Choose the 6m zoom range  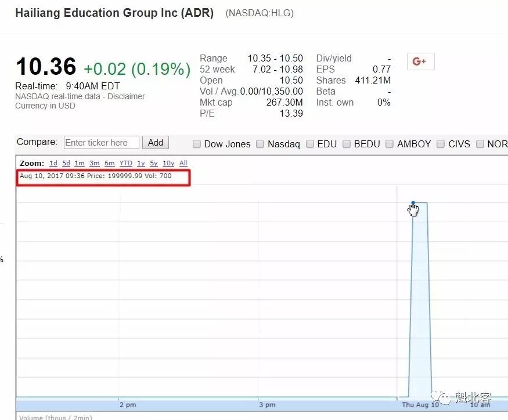[x=110, y=163]
